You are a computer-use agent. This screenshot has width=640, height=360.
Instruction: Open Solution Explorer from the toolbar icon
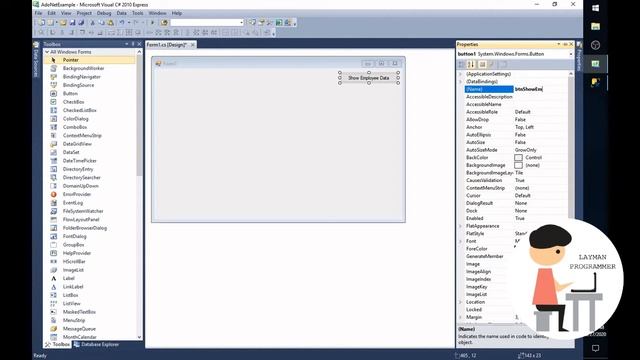pyautogui.click(x=252, y=22)
